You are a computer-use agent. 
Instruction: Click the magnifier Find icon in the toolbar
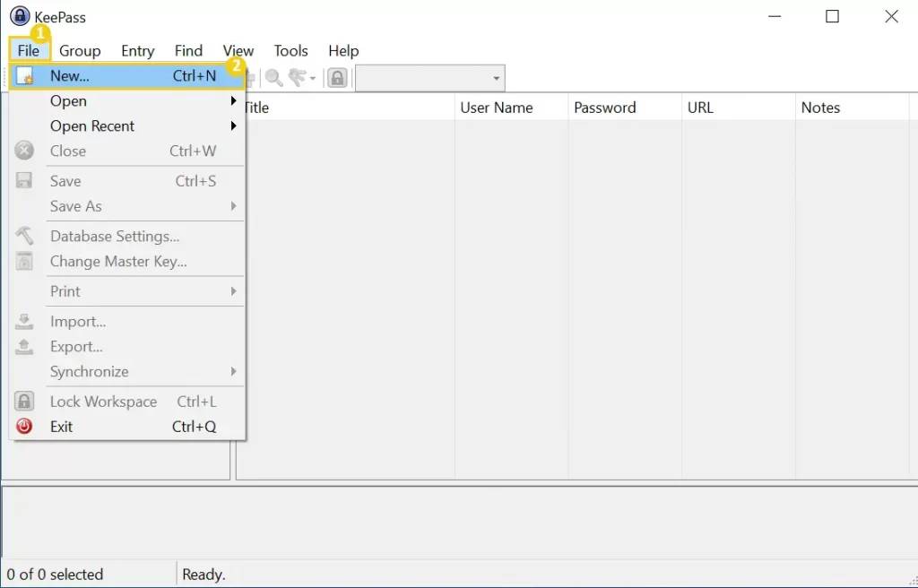(x=273, y=78)
